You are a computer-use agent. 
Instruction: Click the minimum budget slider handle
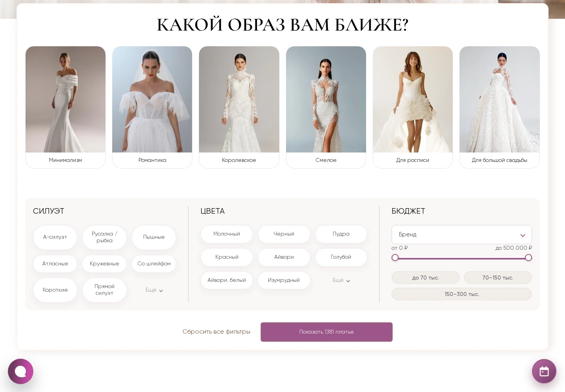(x=395, y=258)
